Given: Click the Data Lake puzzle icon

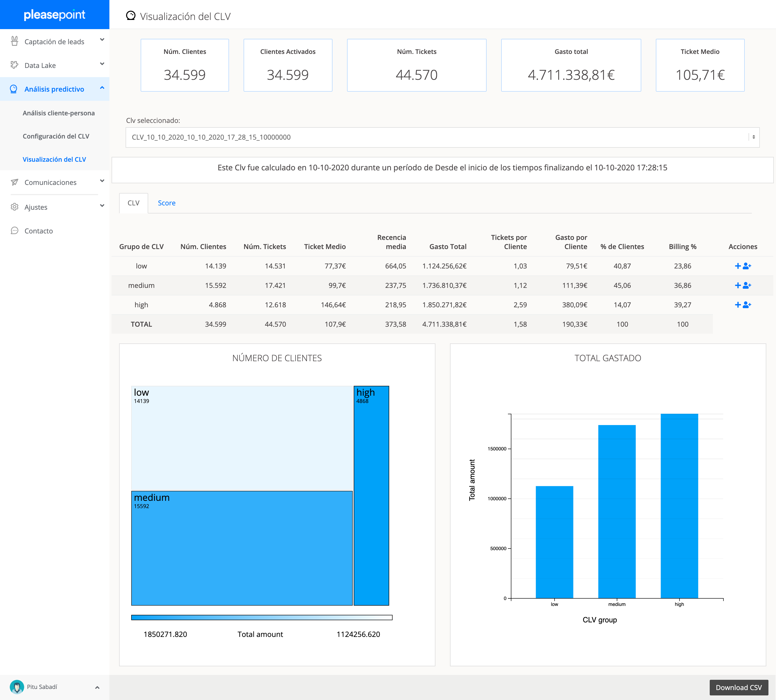Looking at the screenshot, I should [15, 65].
